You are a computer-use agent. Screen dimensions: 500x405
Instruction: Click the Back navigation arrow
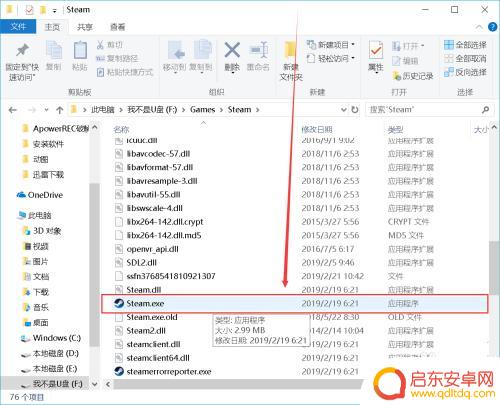tap(13, 110)
